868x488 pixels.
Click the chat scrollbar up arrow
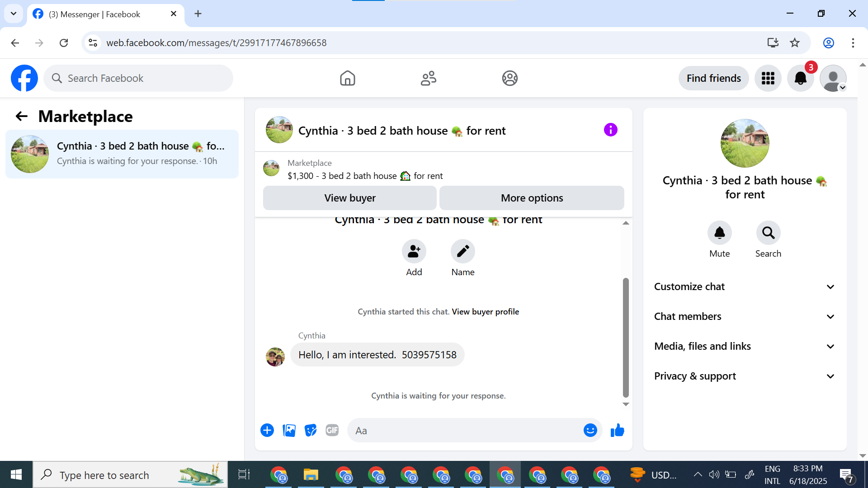tap(626, 223)
